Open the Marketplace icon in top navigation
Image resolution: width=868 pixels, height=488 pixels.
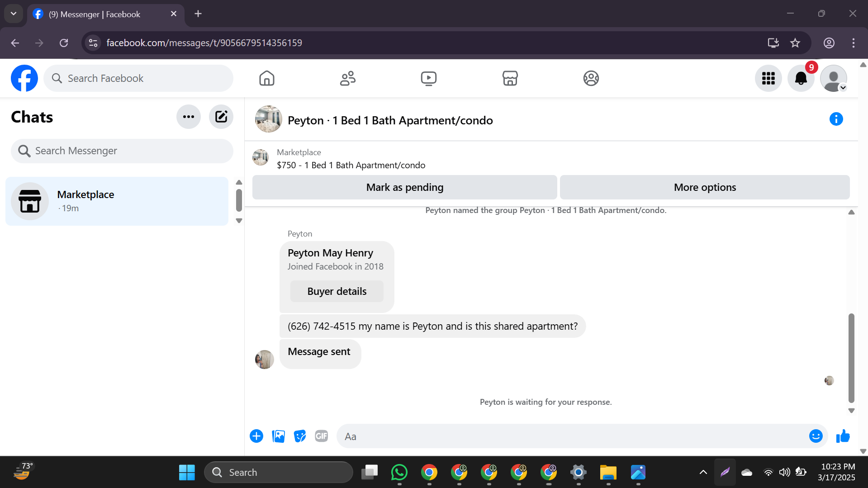pos(510,78)
